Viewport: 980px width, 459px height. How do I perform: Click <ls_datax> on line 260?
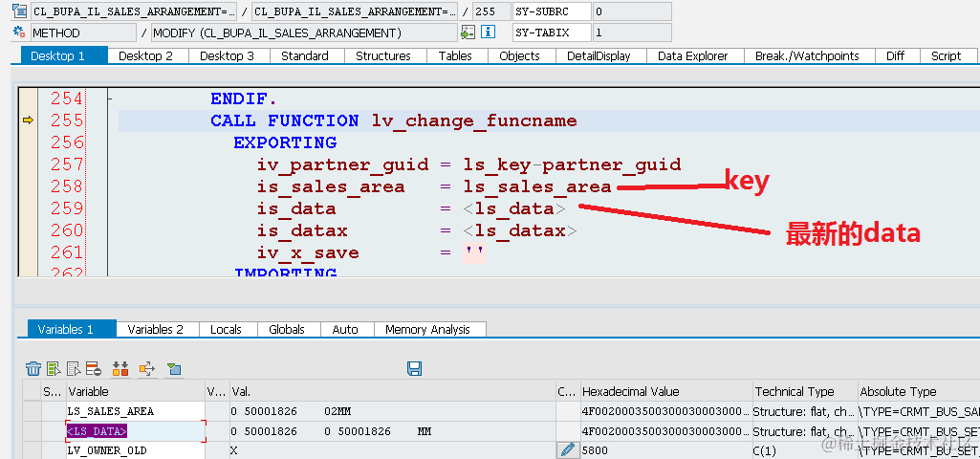(x=520, y=230)
